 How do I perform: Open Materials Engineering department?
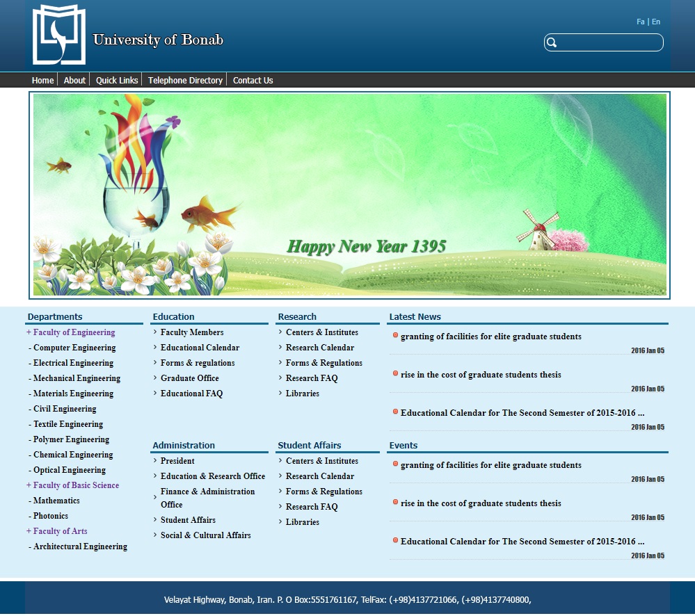pyautogui.click(x=73, y=394)
